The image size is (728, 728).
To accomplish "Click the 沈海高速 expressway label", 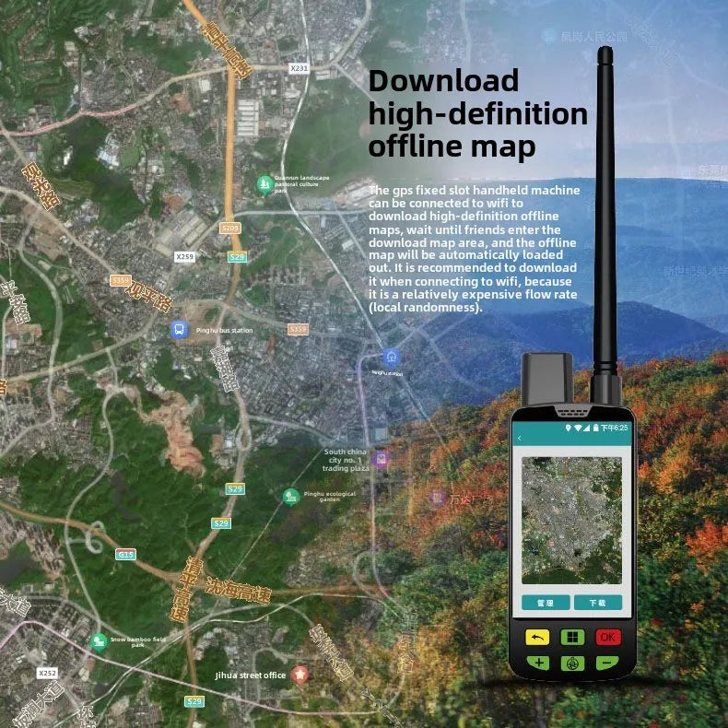I will coord(238,591).
